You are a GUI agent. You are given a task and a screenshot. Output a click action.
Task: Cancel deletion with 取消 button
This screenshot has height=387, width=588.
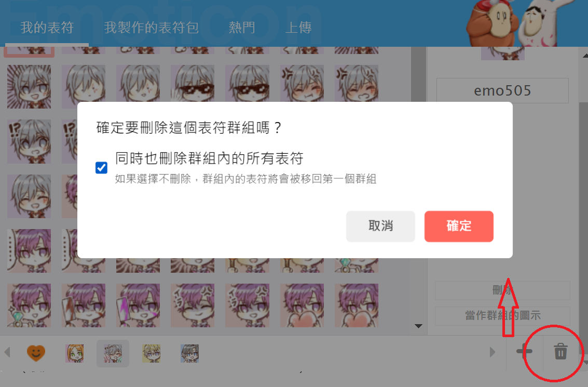pyautogui.click(x=380, y=226)
